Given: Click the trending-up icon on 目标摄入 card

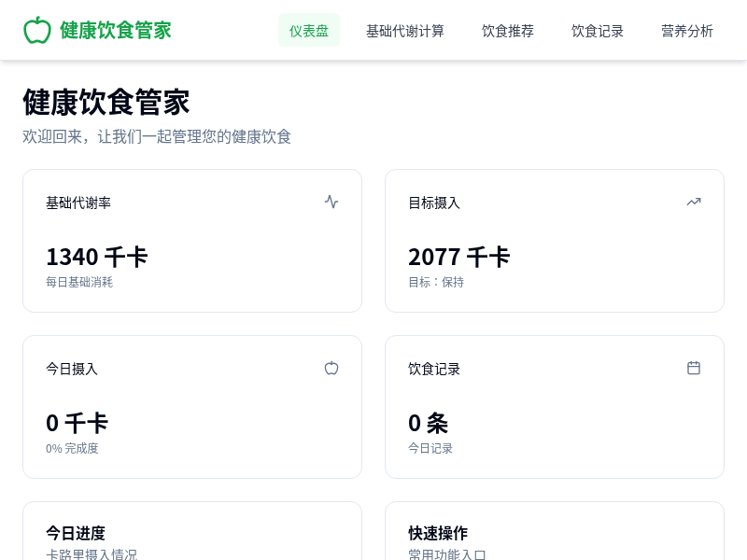Looking at the screenshot, I should pyautogui.click(x=694, y=202).
